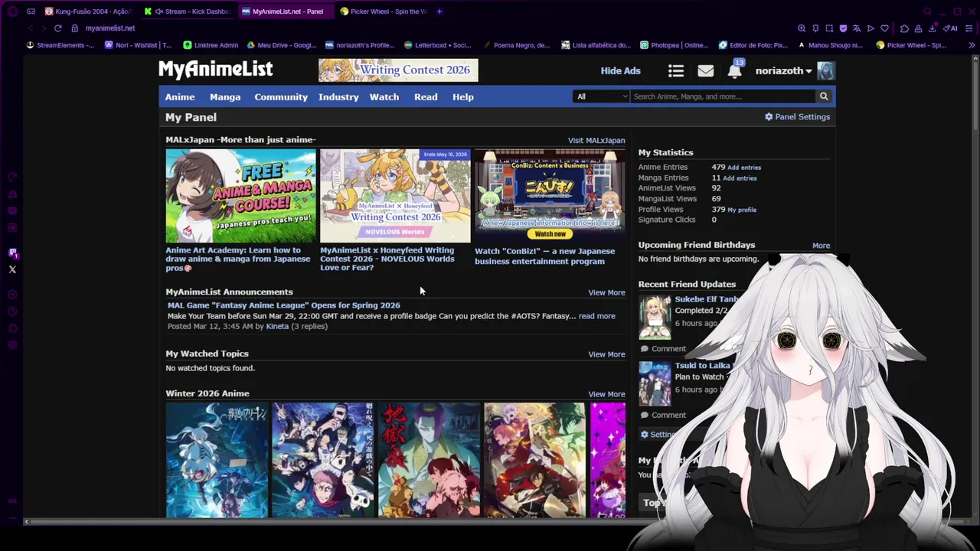Click Visit MALxJapan link
This screenshot has width=980, height=551.
tap(596, 141)
